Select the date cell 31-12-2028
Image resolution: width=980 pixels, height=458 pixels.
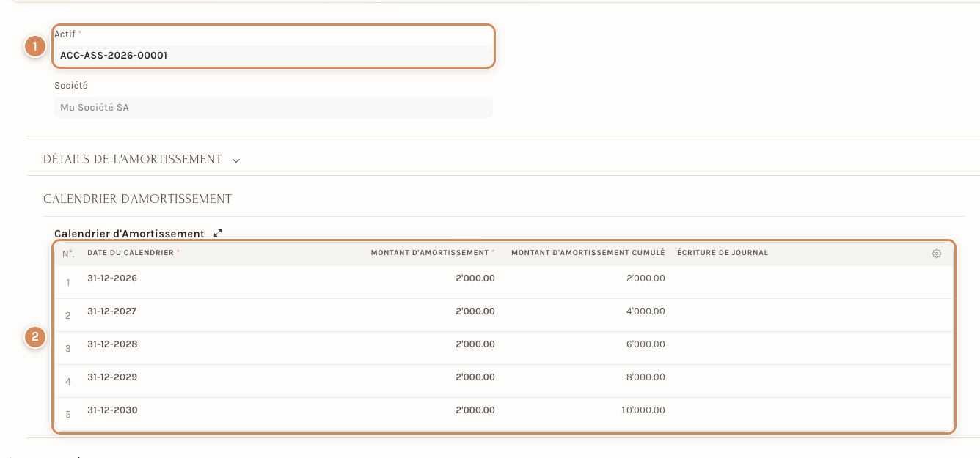[112, 344]
